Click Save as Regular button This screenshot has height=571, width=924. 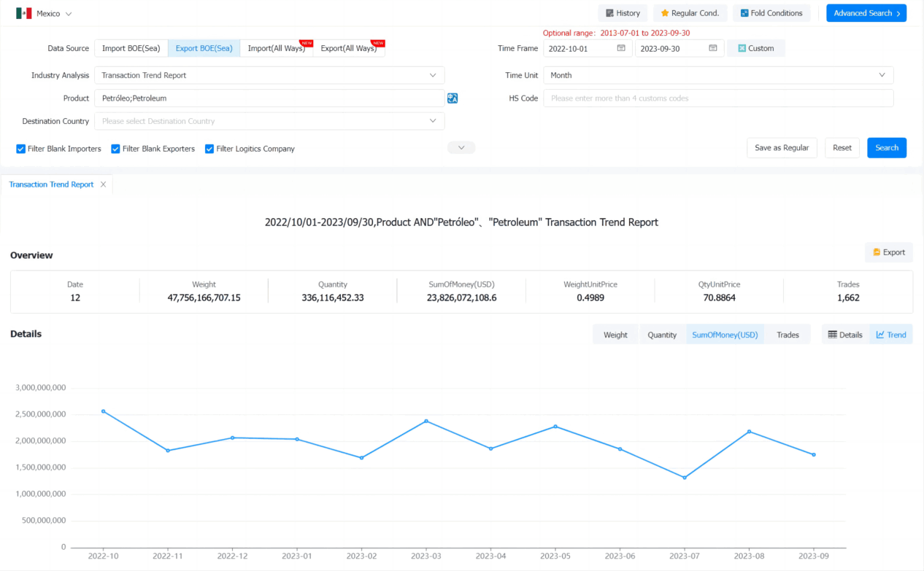click(782, 148)
